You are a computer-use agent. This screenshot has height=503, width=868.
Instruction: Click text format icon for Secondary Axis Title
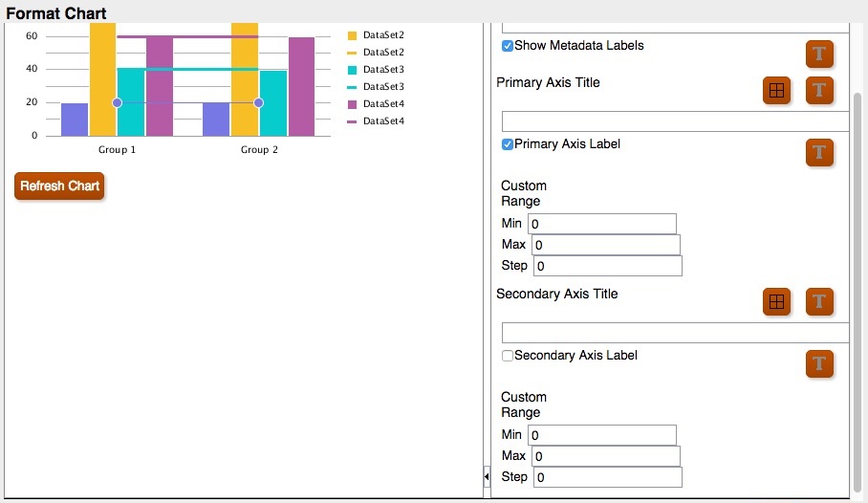pos(819,301)
